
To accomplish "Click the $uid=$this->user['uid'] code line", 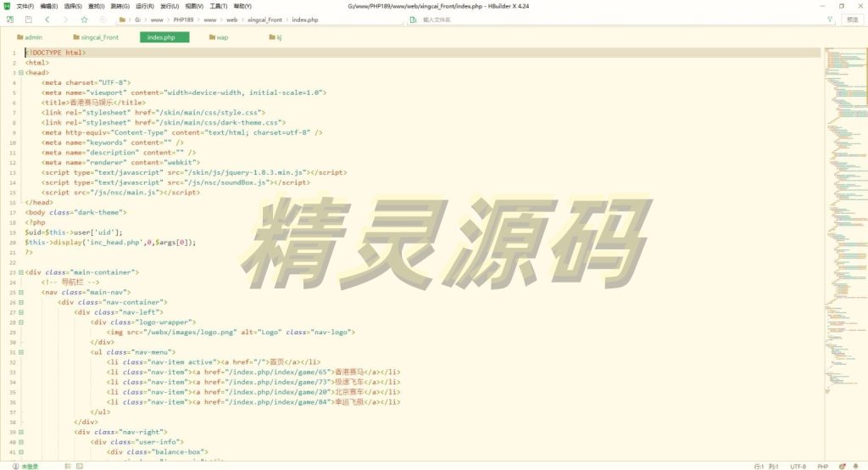I will 74,232.
